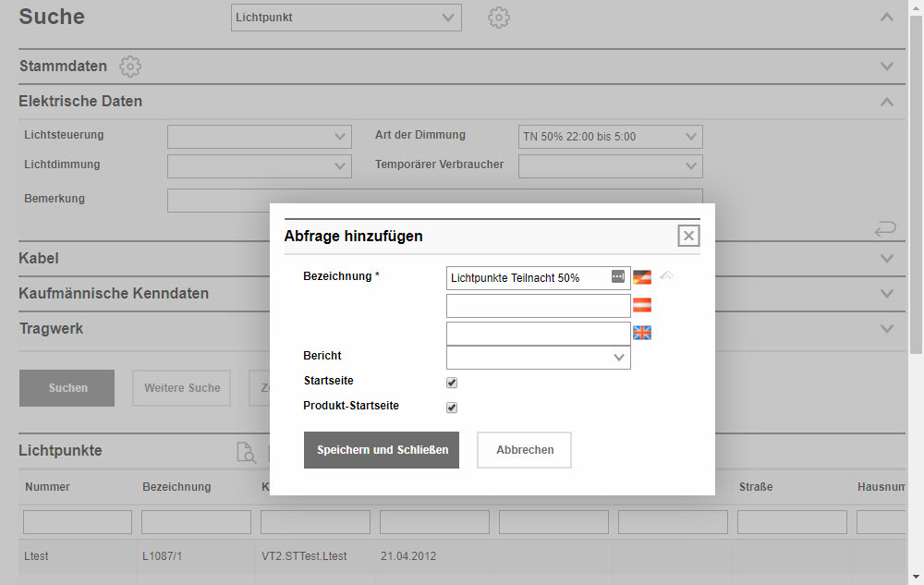The width and height of the screenshot is (924, 585).
Task: Click the Austrian Bezeichnung text field
Action: (x=538, y=306)
